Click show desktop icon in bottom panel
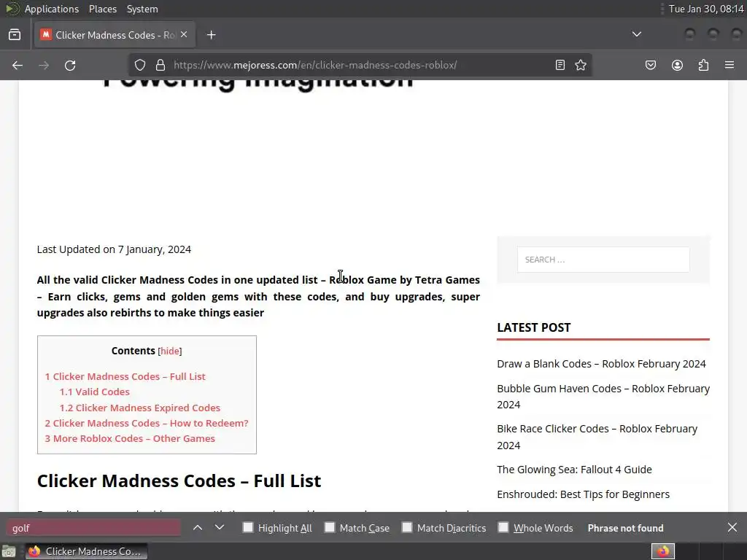 (9, 551)
